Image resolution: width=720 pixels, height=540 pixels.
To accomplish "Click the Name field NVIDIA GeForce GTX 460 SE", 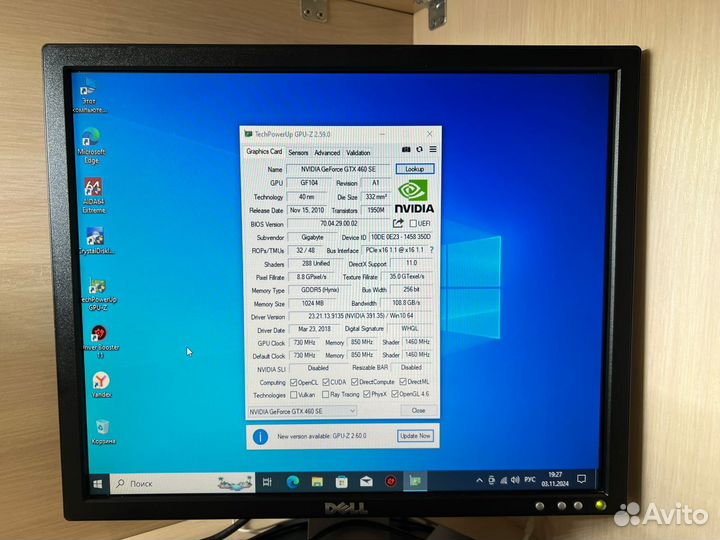I will pos(338,169).
